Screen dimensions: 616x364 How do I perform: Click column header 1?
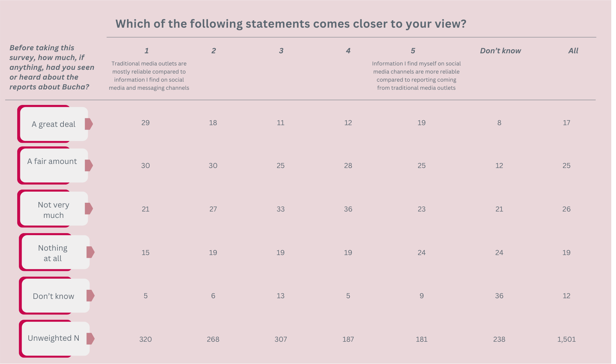(x=147, y=51)
